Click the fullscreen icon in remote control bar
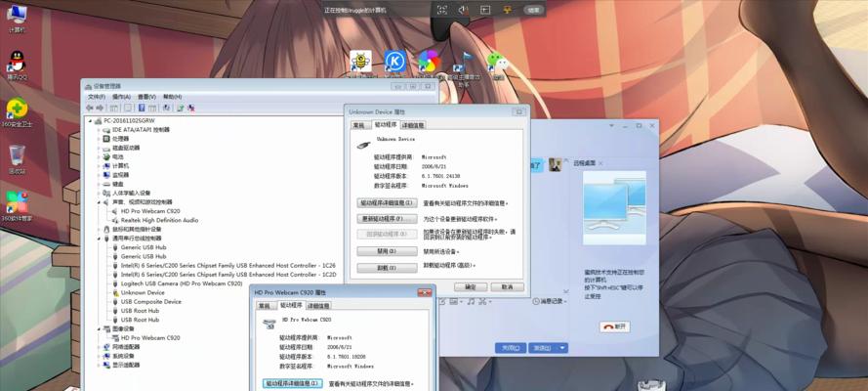Viewport: 868px width, 391px height. tap(441, 10)
